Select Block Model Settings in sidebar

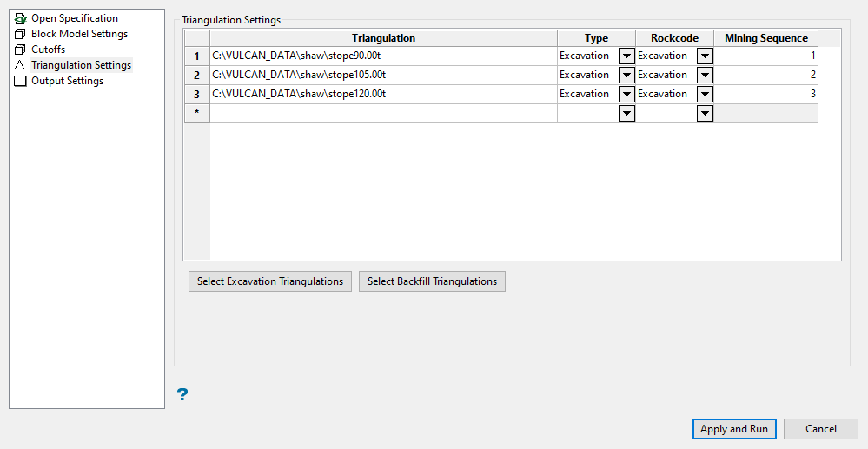click(79, 34)
